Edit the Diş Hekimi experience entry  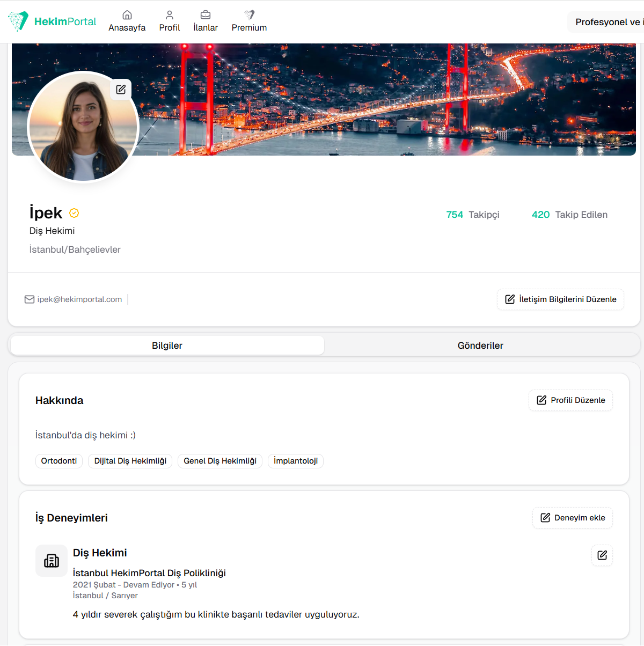click(x=602, y=555)
